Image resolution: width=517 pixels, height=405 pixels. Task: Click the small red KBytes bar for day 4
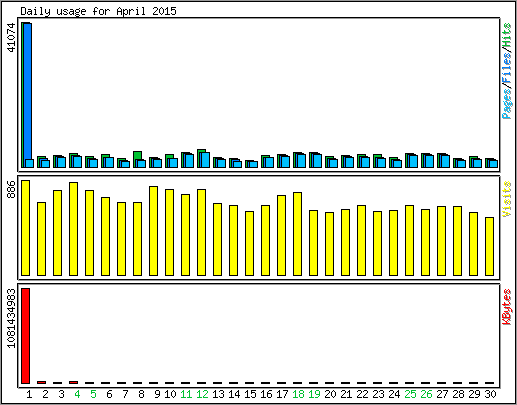74,382
